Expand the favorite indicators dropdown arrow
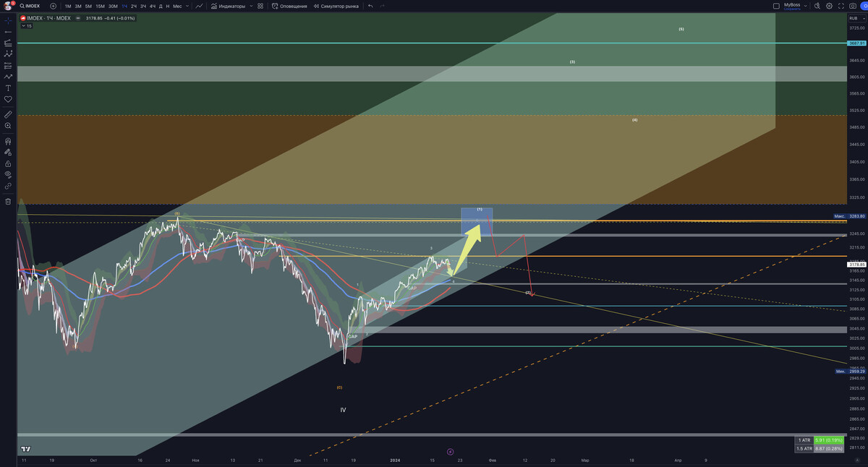The width and height of the screenshot is (868, 467). (x=251, y=6)
